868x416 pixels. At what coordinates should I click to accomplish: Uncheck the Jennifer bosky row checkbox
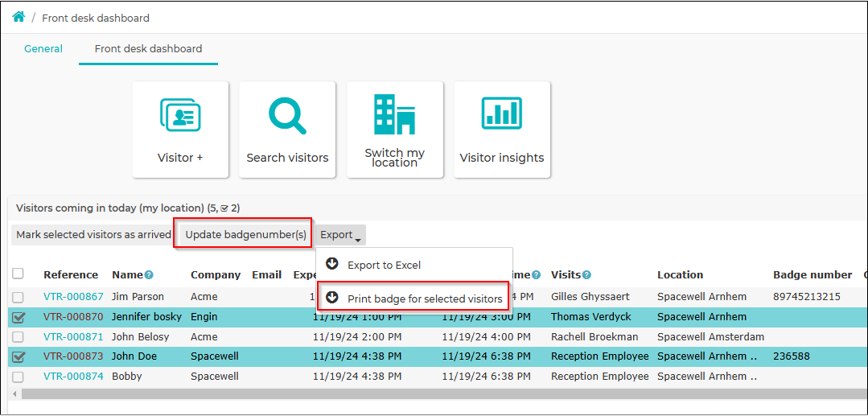click(19, 317)
